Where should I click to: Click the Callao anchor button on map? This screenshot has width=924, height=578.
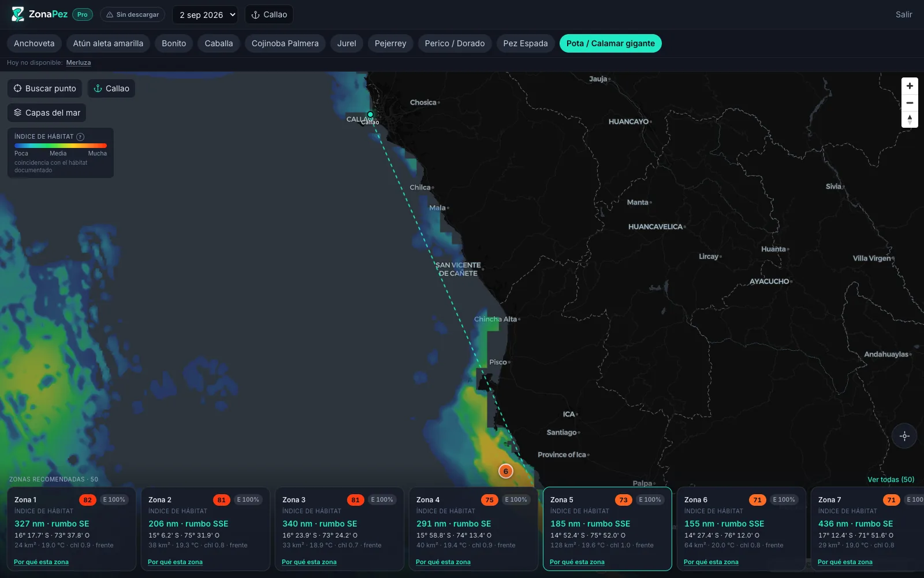click(111, 88)
